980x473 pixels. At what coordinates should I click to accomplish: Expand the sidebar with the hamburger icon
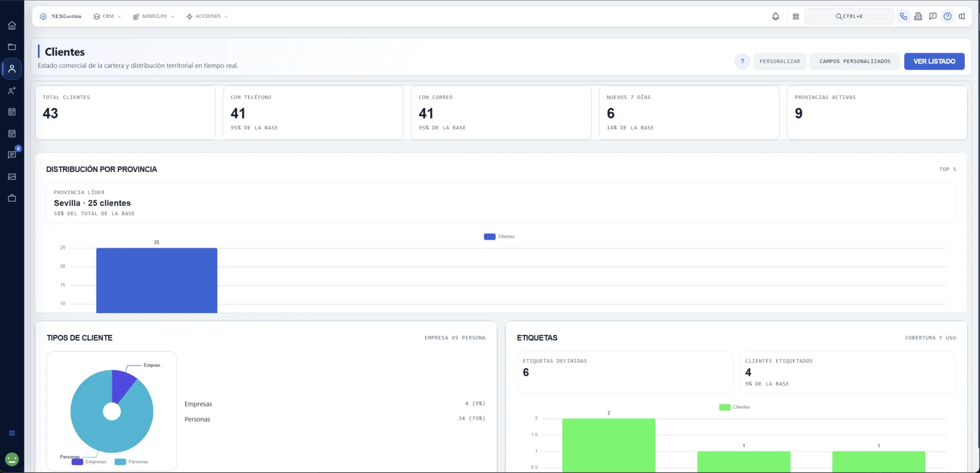click(x=12, y=433)
